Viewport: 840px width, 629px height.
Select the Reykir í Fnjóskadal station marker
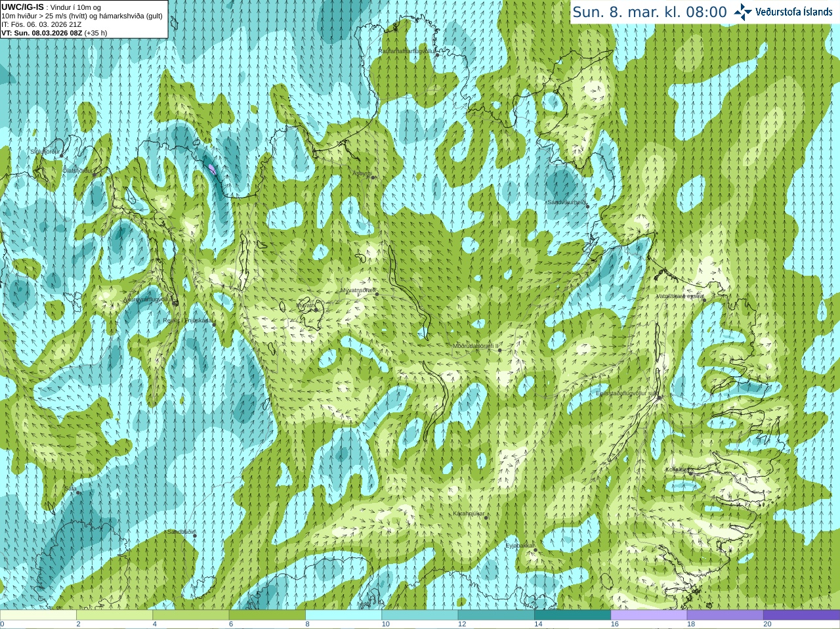(x=213, y=324)
